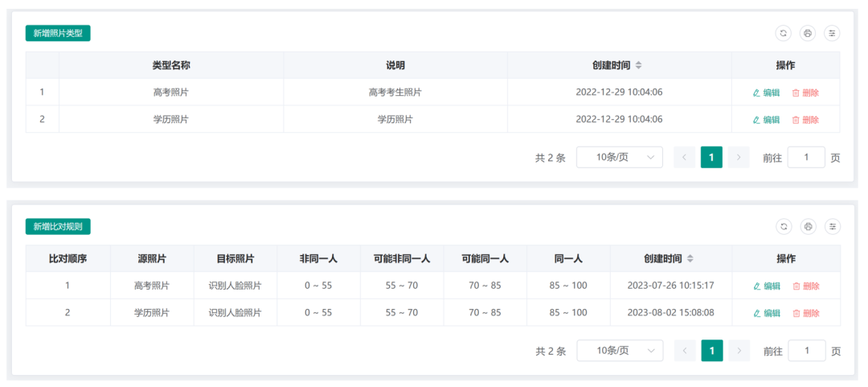Viewport: 868px width, 387px height.
Task: Click 新增照片类型 button
Action: point(58,33)
